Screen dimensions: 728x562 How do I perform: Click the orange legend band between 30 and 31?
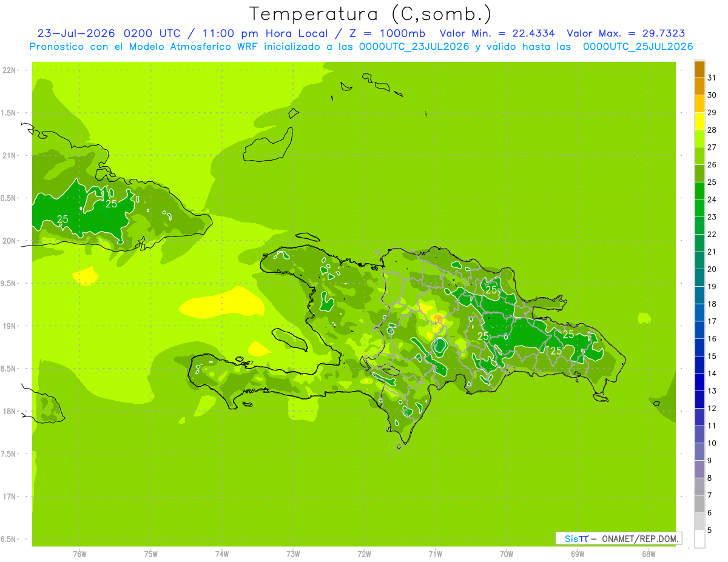(699, 86)
